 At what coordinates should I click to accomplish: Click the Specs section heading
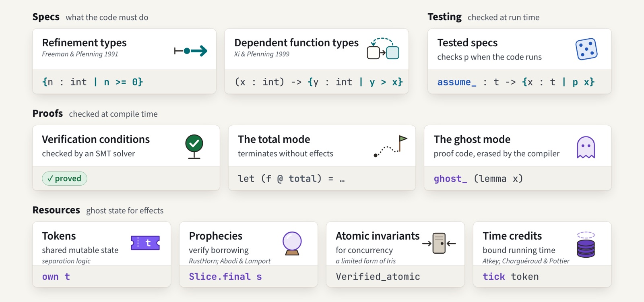pyautogui.click(x=46, y=17)
